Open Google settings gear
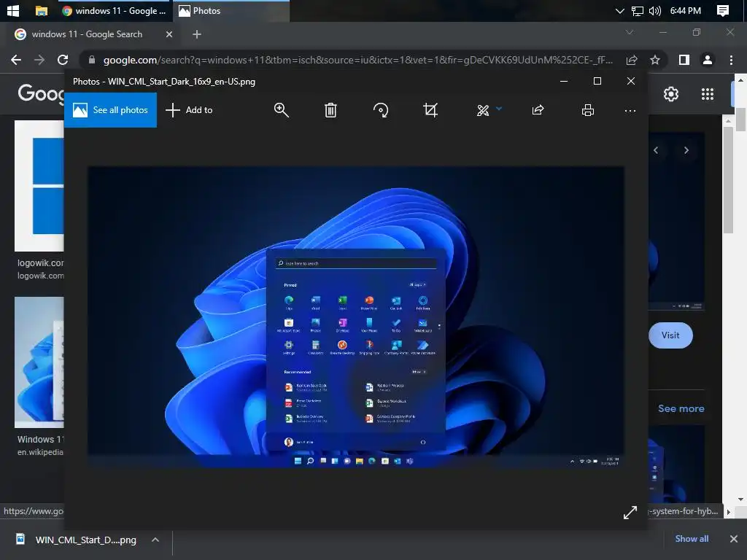This screenshot has height=560, width=747. click(x=671, y=94)
